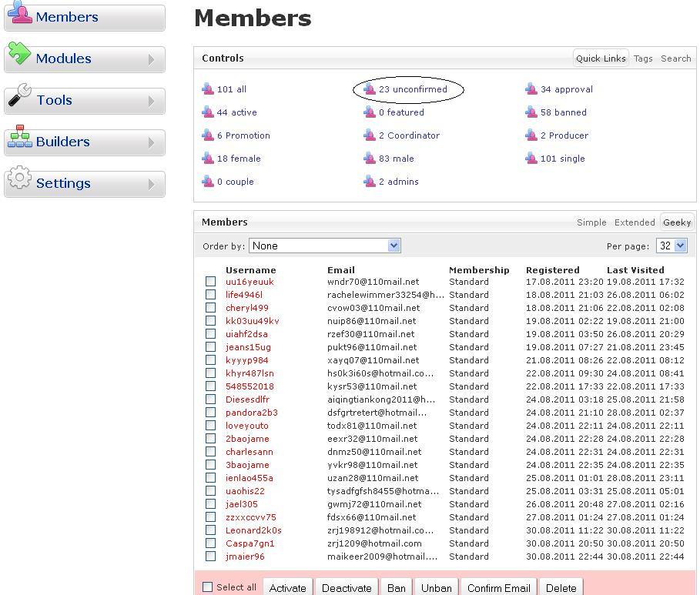Click the Members sidebar icon

tap(20, 14)
